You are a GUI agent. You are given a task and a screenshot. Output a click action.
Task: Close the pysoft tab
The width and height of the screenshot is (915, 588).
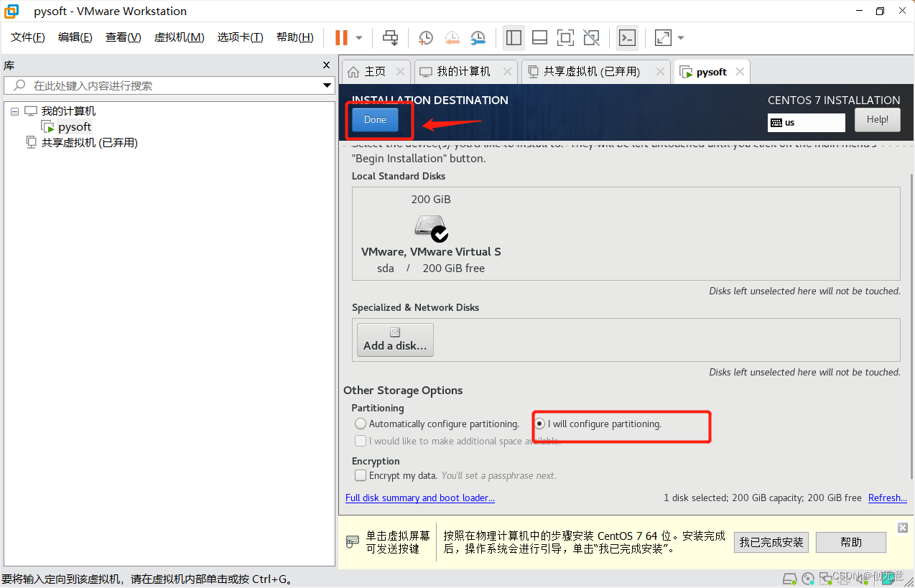(740, 72)
